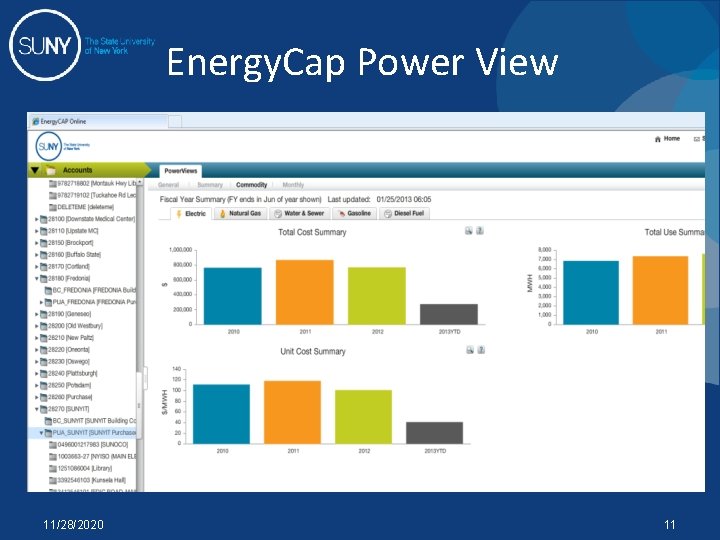Click folder icon of 28230 Oswego
This screenshot has width=720, height=540.
point(44,362)
